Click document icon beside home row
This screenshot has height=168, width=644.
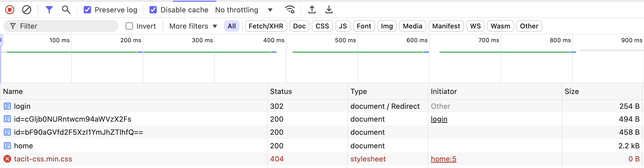click(x=7, y=146)
